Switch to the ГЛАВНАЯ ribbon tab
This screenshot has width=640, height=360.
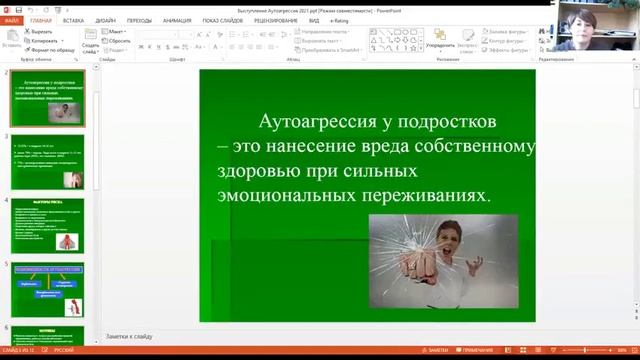pos(41,20)
